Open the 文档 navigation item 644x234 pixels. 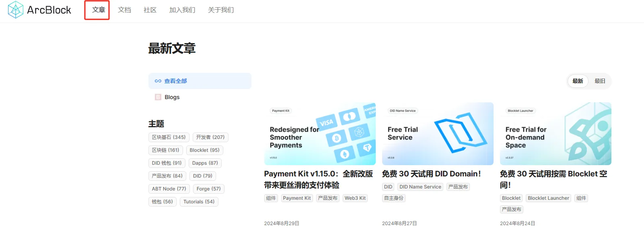pyautogui.click(x=124, y=10)
